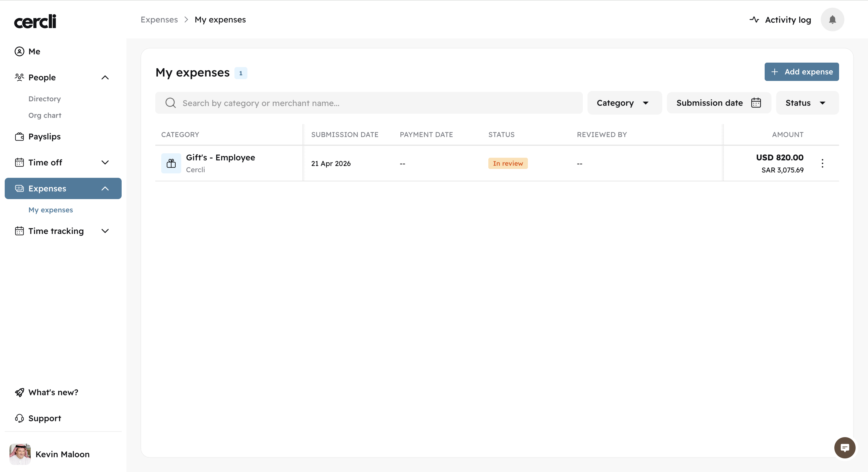Go to Payslips page
Image resolution: width=868 pixels, height=472 pixels.
[x=45, y=136]
